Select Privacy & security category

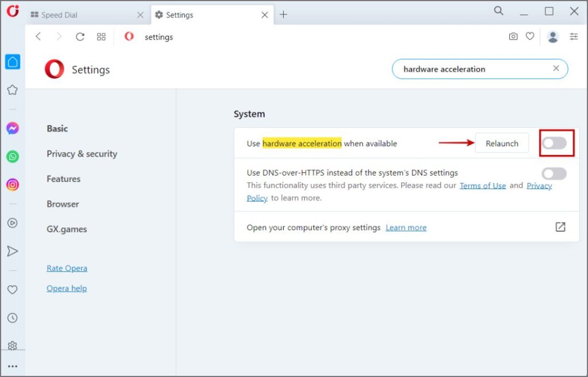pyautogui.click(x=82, y=154)
